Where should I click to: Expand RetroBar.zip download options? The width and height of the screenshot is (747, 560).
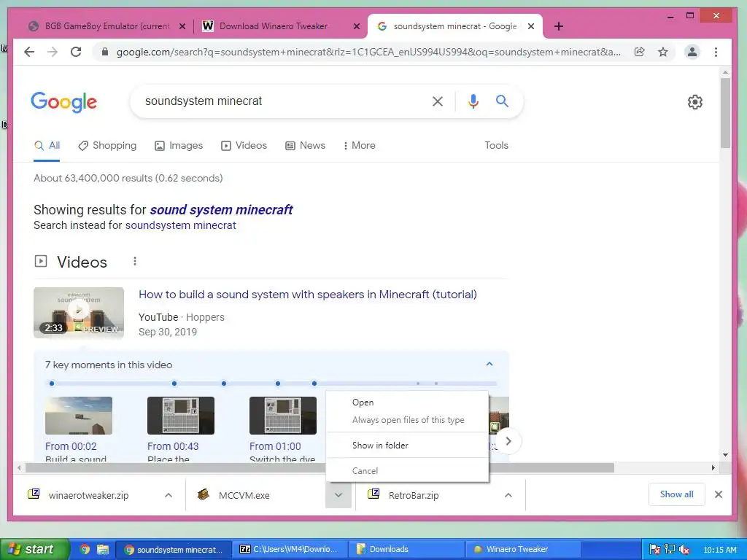tap(508, 495)
